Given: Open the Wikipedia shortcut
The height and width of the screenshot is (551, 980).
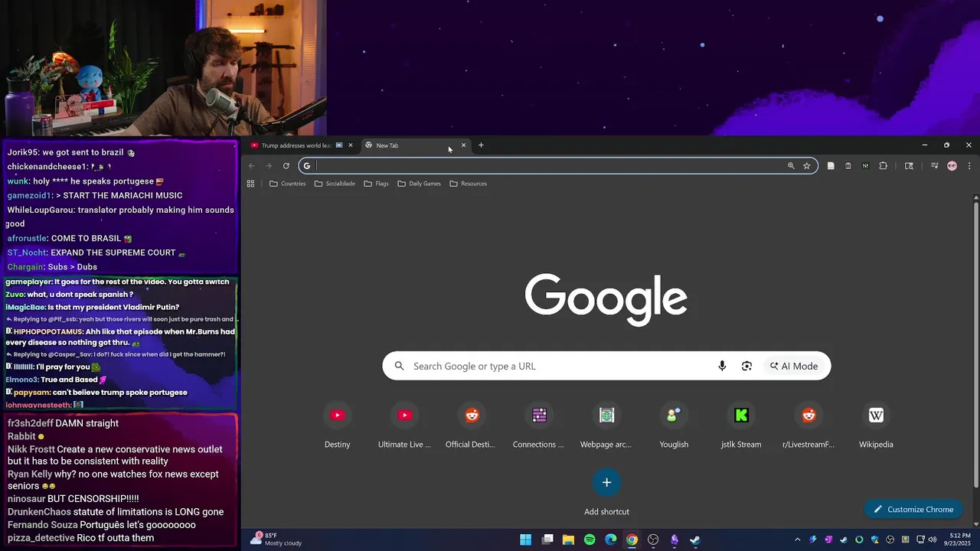Looking at the screenshot, I should click(x=876, y=425).
